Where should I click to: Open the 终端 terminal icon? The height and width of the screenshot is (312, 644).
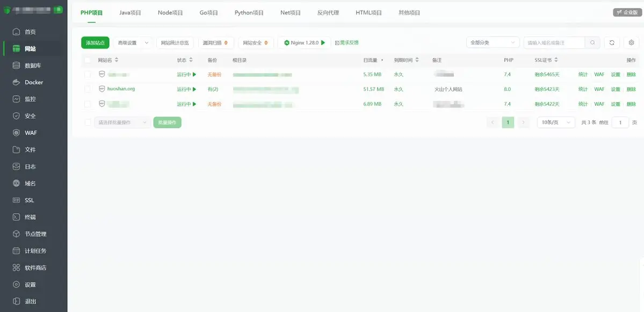(16, 217)
